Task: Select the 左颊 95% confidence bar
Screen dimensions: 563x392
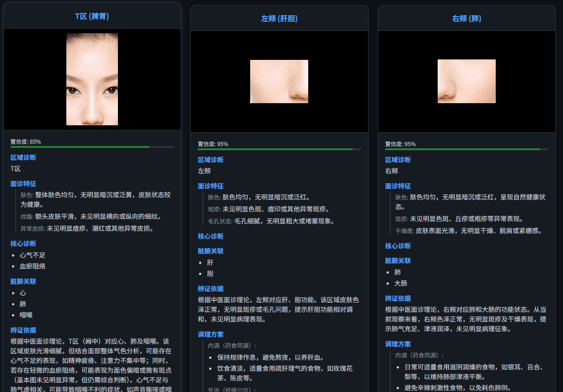Action: click(279, 149)
